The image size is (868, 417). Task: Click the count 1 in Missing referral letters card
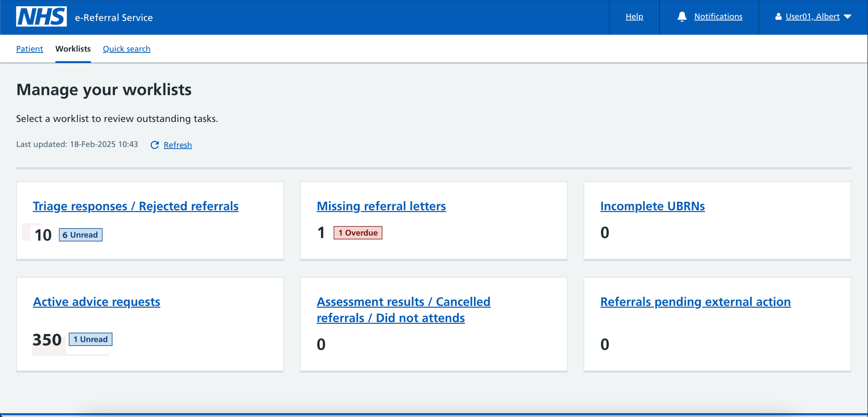(321, 233)
